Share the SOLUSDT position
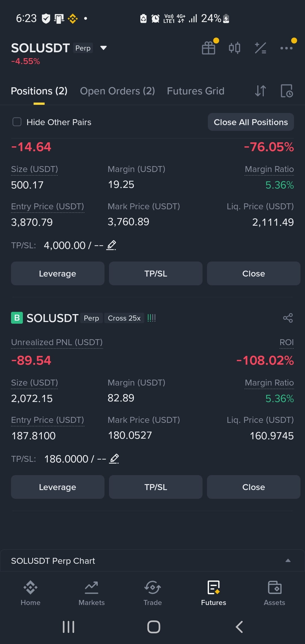The width and height of the screenshot is (305, 644). 288,318
